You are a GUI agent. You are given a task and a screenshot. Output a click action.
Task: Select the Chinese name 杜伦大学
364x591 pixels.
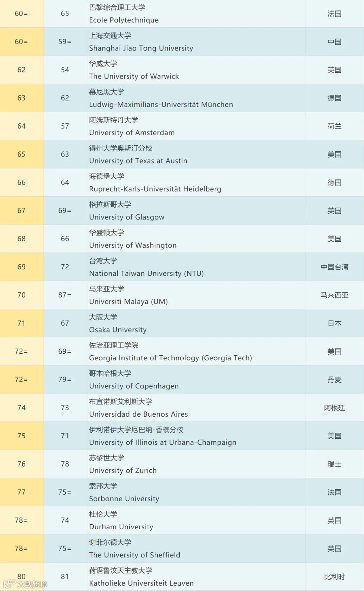coord(103,514)
